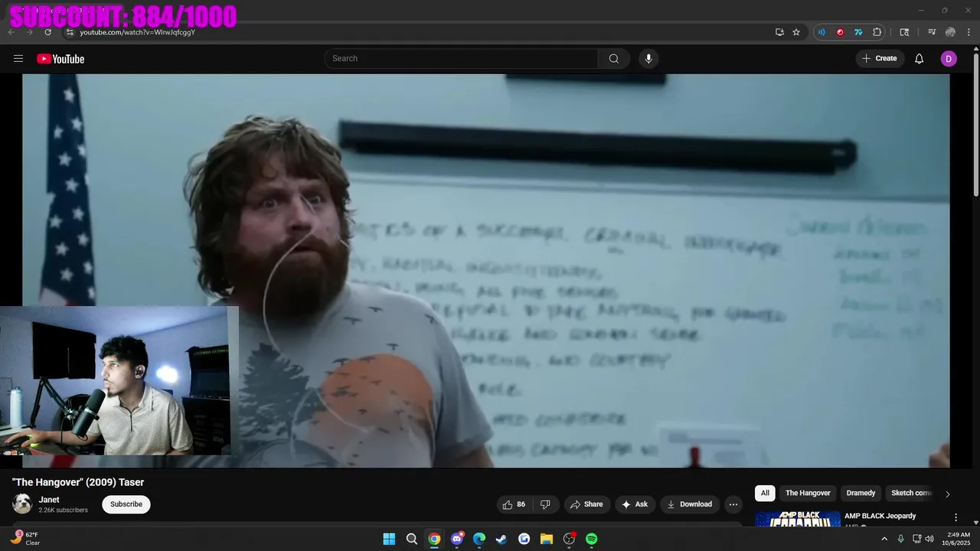980x551 pixels.
Task: Open more actions three-dot menu below the video
Action: [733, 504]
